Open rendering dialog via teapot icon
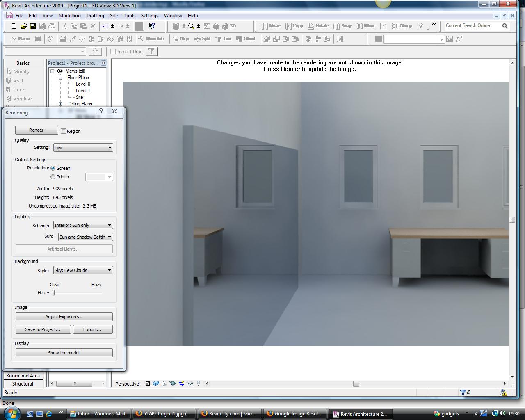This screenshot has height=420, width=525. (x=173, y=383)
